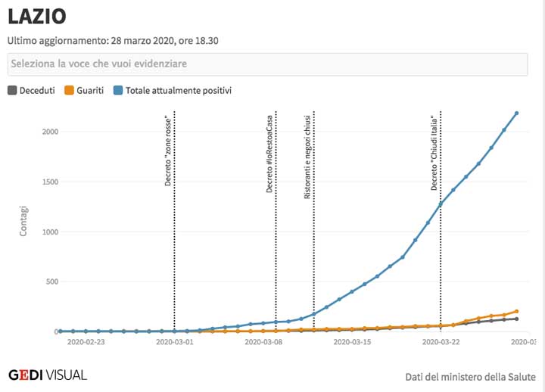Click the Decreto #IoRestoaCasa marker line

(276, 227)
